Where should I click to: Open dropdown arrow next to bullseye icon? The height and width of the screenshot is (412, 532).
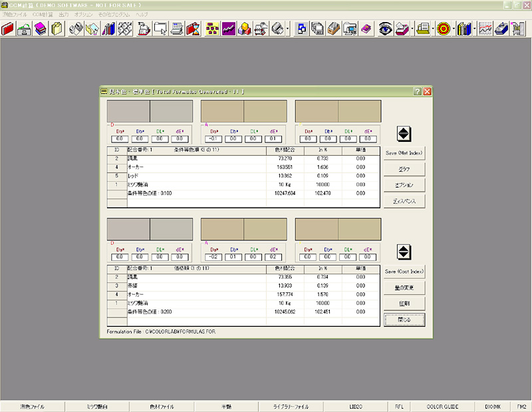(453, 29)
